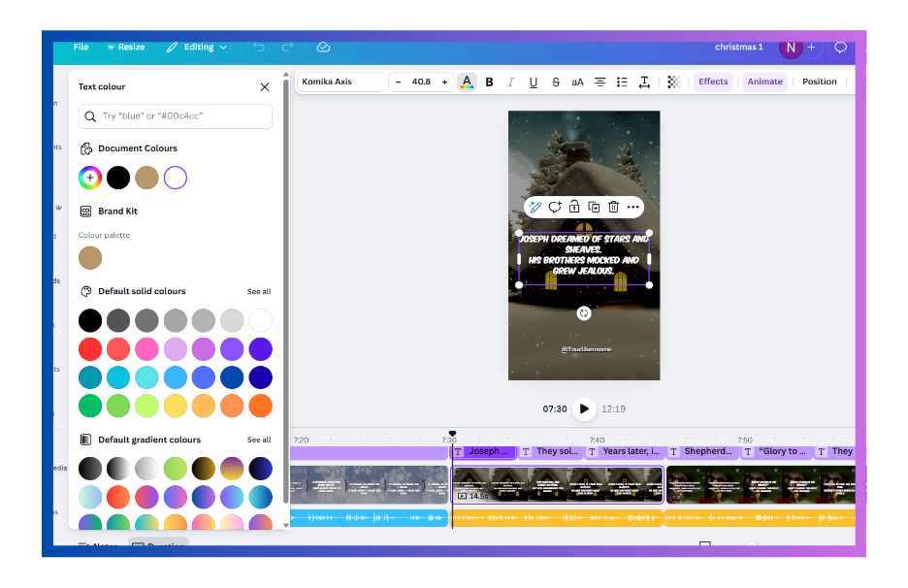Toggle strikethrough on the text

pyautogui.click(x=556, y=82)
